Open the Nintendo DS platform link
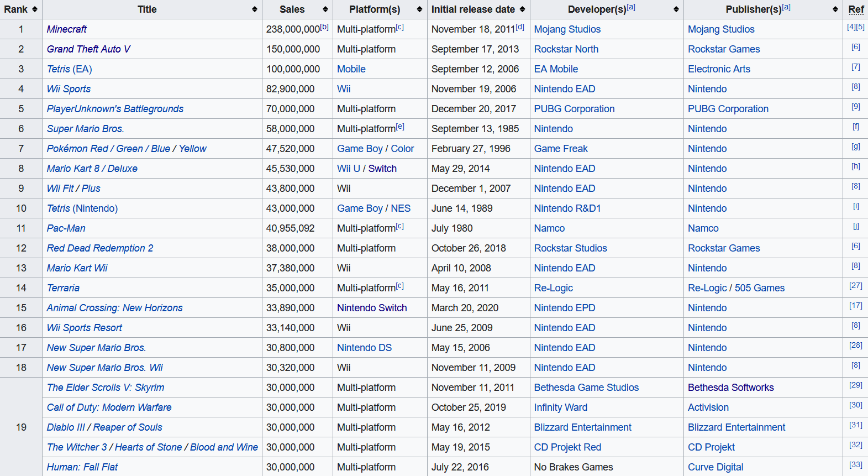 tap(364, 348)
